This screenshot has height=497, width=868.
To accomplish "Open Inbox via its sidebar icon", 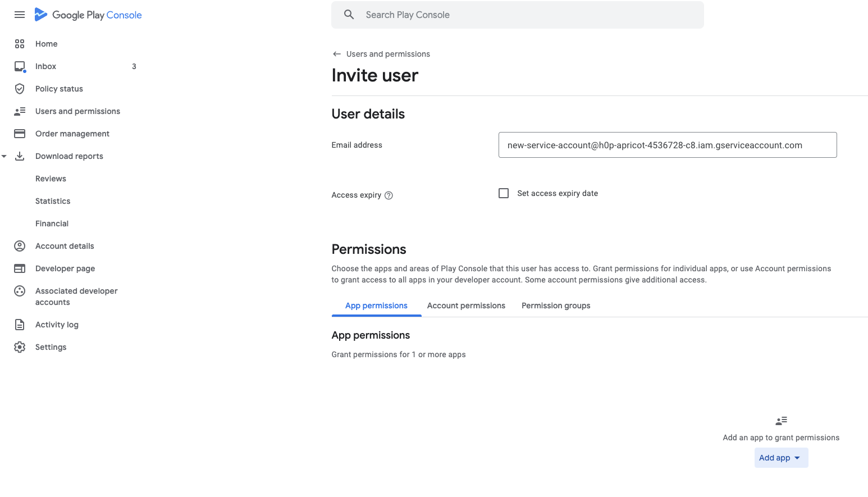I will (20, 67).
